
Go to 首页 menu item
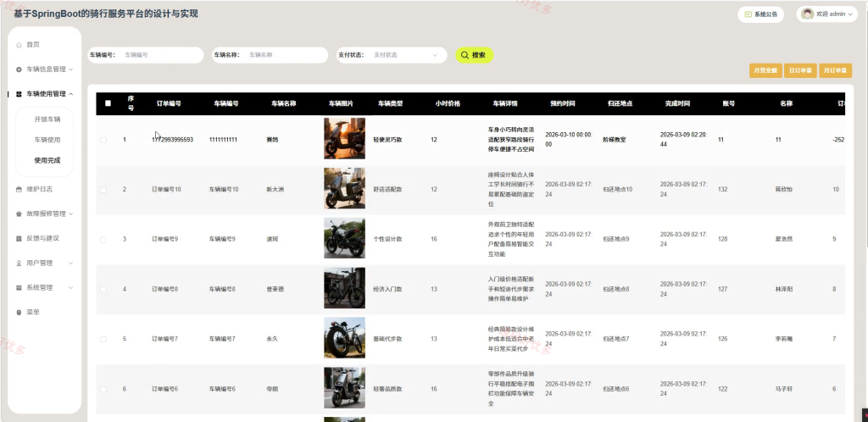33,45
